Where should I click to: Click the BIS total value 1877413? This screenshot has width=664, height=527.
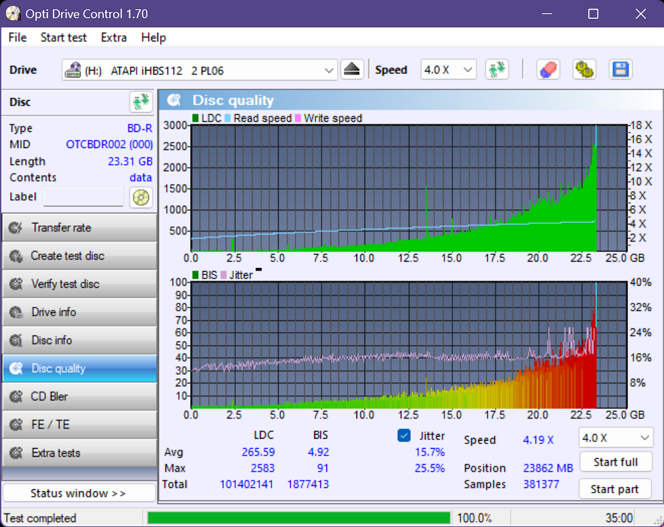pyautogui.click(x=308, y=484)
